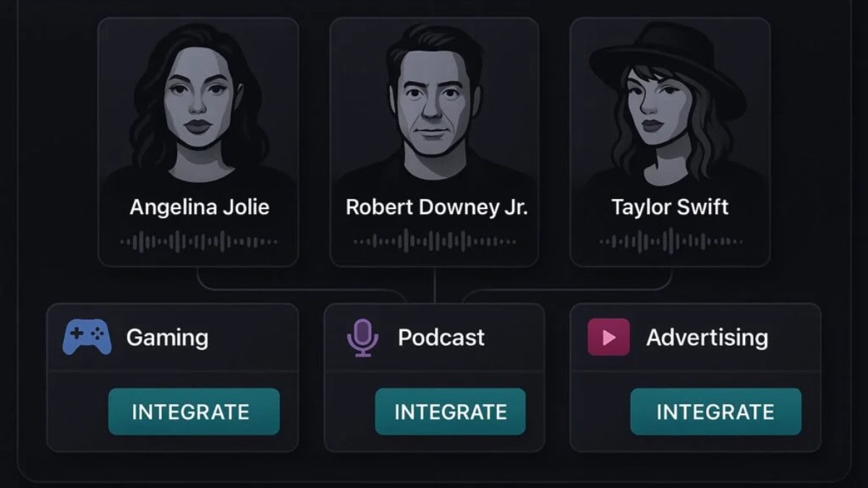This screenshot has width=868, height=488.
Task: Click the pink Advertising play icon
Action: [x=608, y=337]
